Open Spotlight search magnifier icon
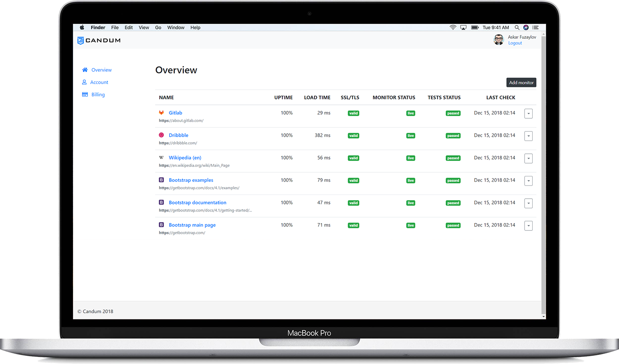 click(x=517, y=28)
